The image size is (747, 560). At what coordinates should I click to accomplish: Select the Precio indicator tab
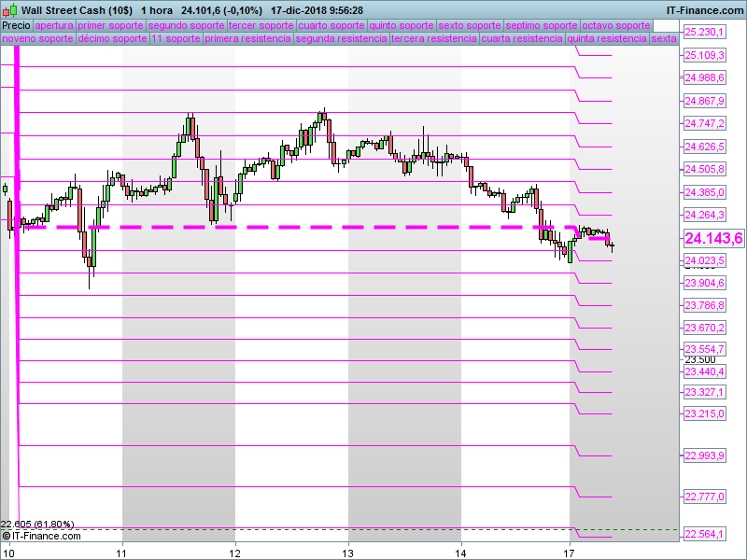(16, 26)
